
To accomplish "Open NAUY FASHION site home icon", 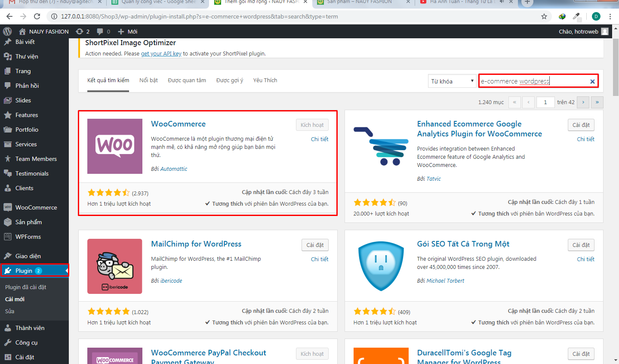I will point(22,31).
